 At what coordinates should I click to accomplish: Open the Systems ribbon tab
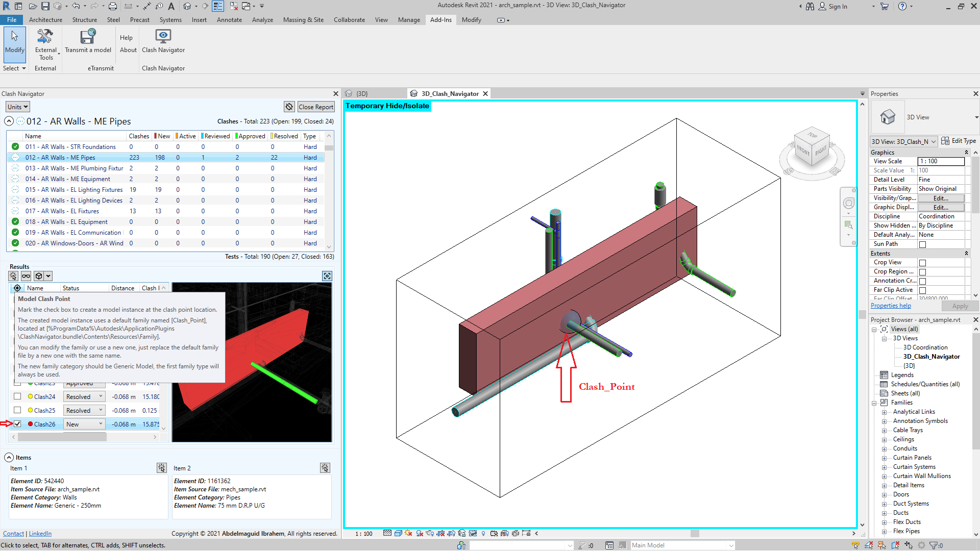170,20
